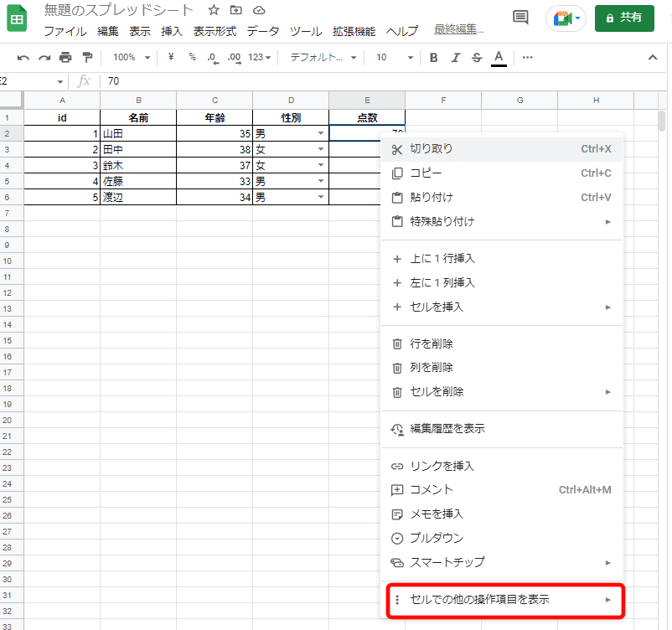This screenshot has width=672, height=630.
Task: Toggle strikethrough formatting
Action: point(477,58)
